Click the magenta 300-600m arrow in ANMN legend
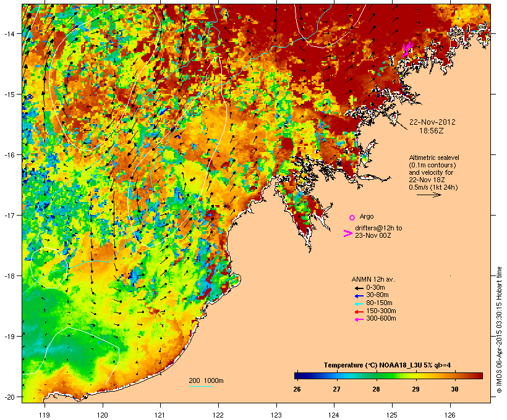Viewport: 507px width, 420px height. [x=359, y=319]
